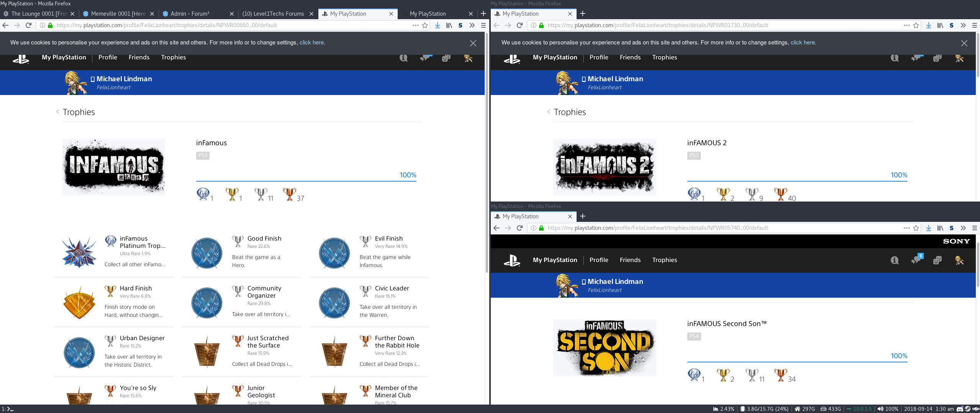Switch to Level1Techs Forums tab
The height and width of the screenshot is (413, 980).
click(277, 14)
